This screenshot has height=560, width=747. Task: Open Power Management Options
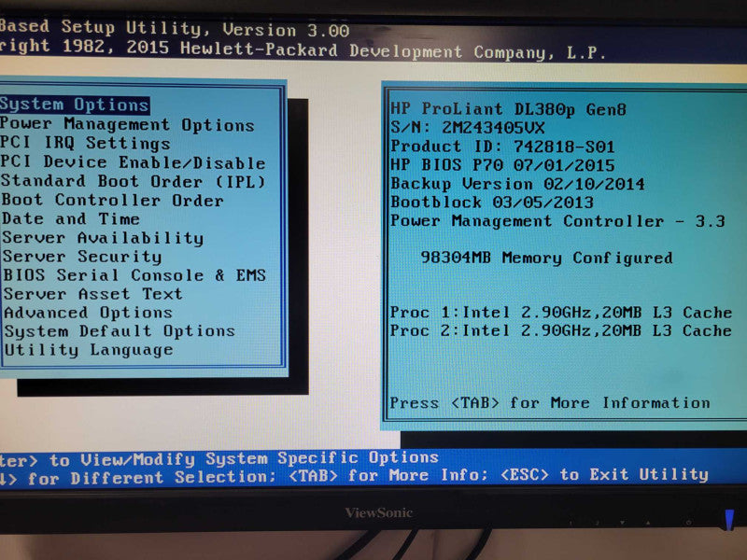click(127, 124)
